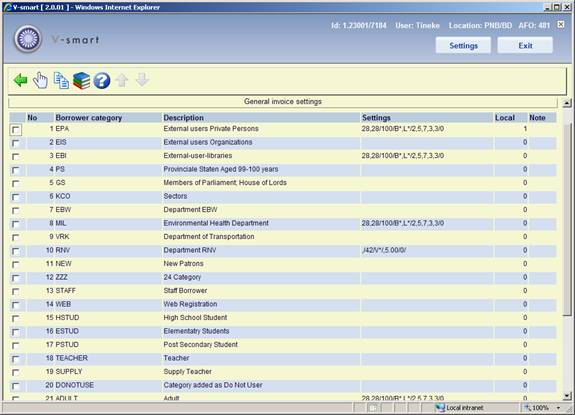Click the Borrower category column header

coord(89,118)
